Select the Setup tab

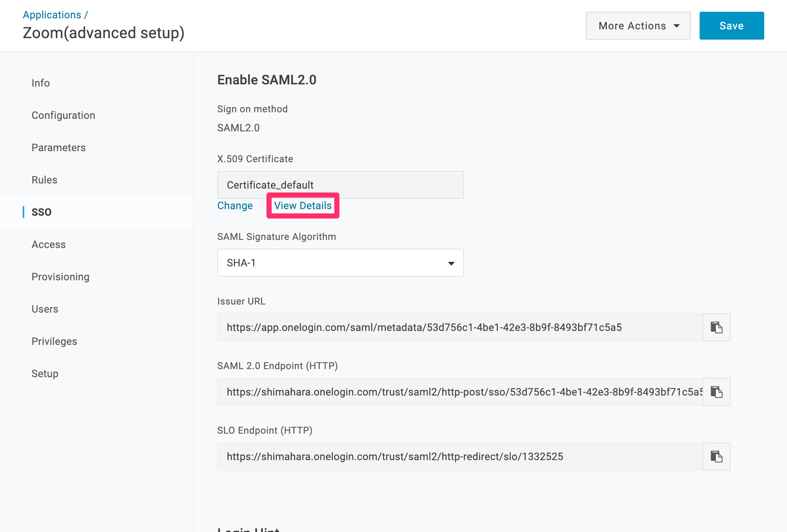(45, 374)
